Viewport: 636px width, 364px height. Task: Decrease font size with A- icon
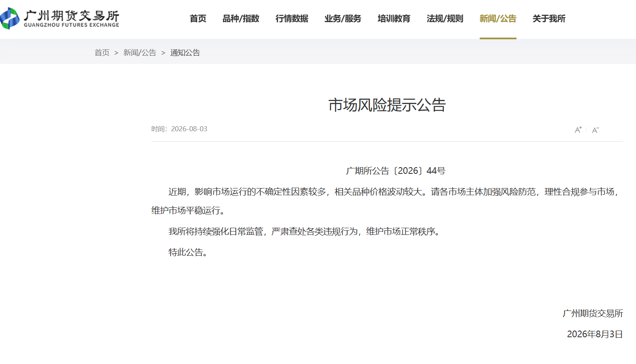click(595, 130)
